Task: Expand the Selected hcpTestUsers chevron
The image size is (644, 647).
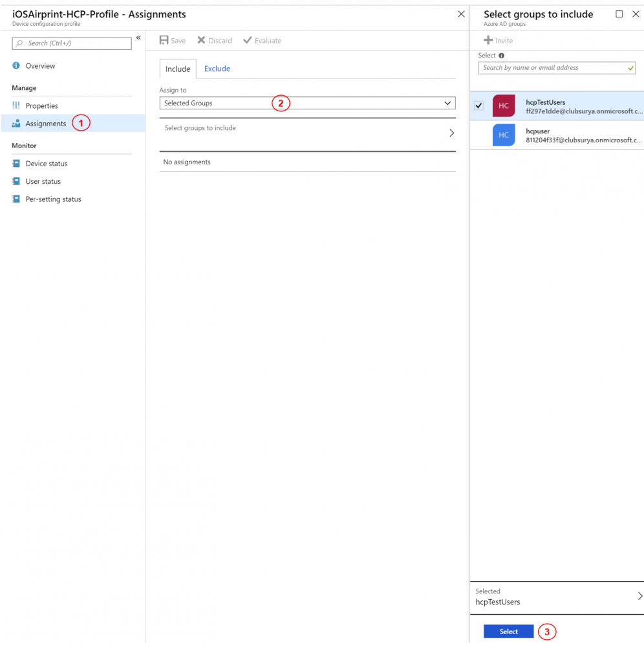Action: pos(639,597)
